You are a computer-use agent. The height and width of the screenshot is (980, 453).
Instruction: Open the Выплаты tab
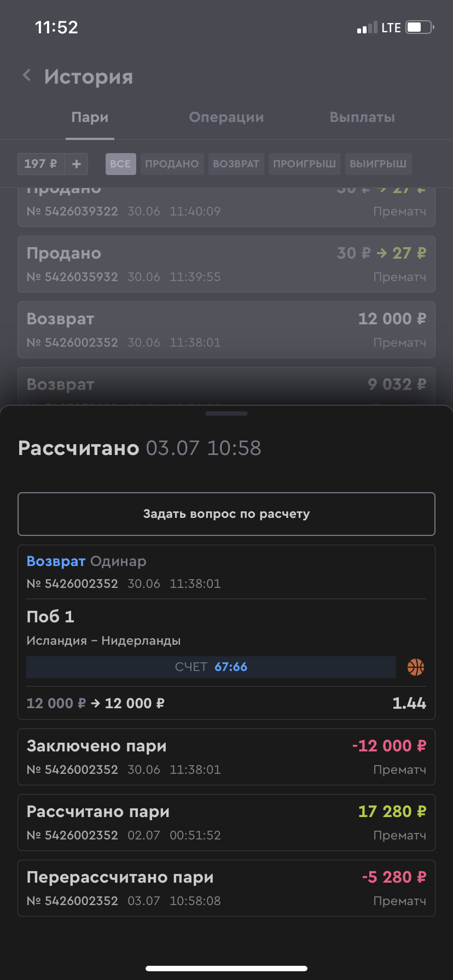click(362, 117)
